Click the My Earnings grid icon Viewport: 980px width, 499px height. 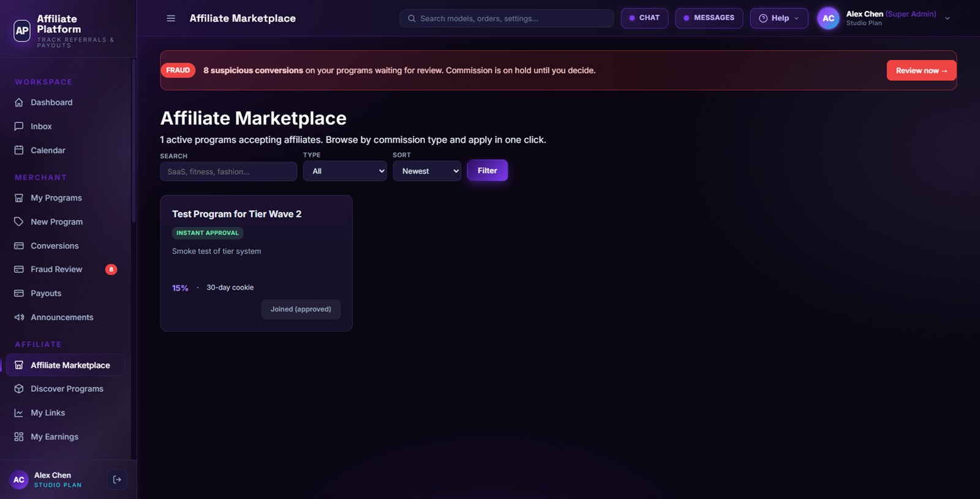pyautogui.click(x=19, y=437)
